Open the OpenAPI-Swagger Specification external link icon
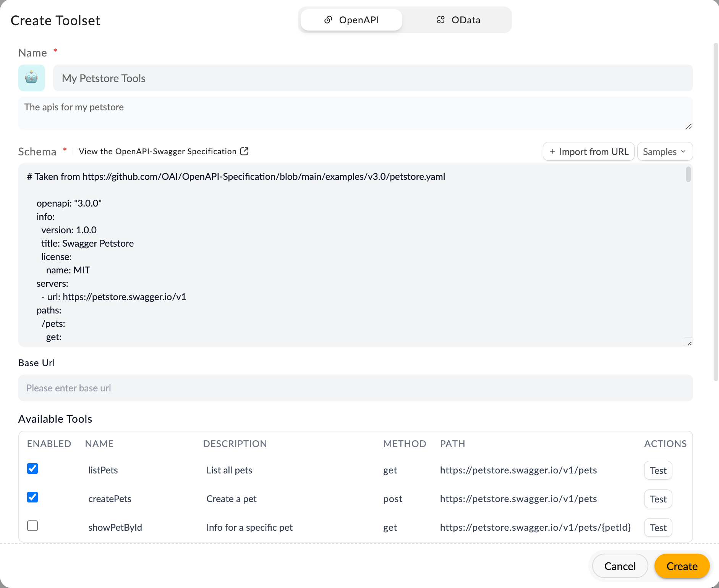Image resolution: width=719 pixels, height=588 pixels. pos(244,151)
